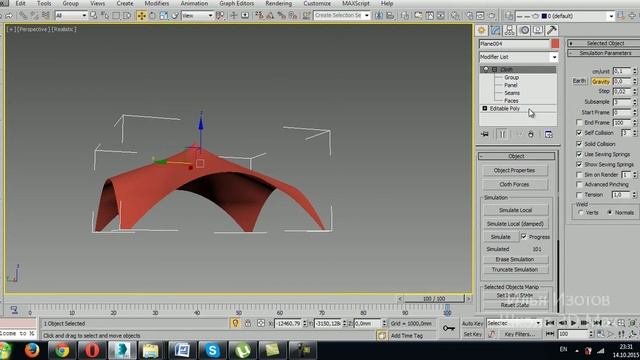
Task: Expand the Editable Poly modifier entry
Action: (x=485, y=109)
